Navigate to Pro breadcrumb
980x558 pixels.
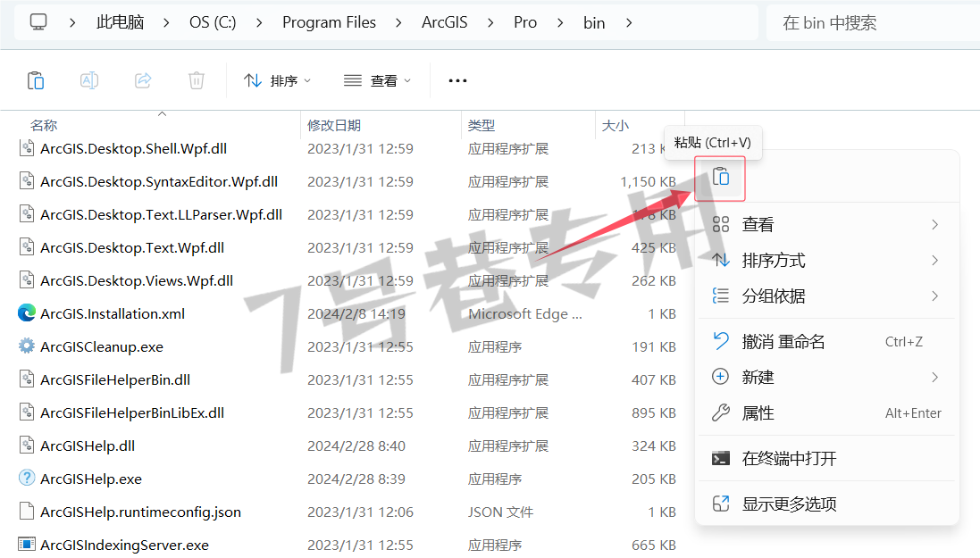pyautogui.click(x=525, y=22)
